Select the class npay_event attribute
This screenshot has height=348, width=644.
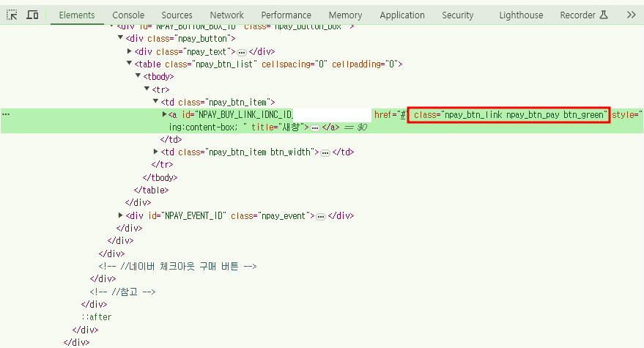coord(269,216)
